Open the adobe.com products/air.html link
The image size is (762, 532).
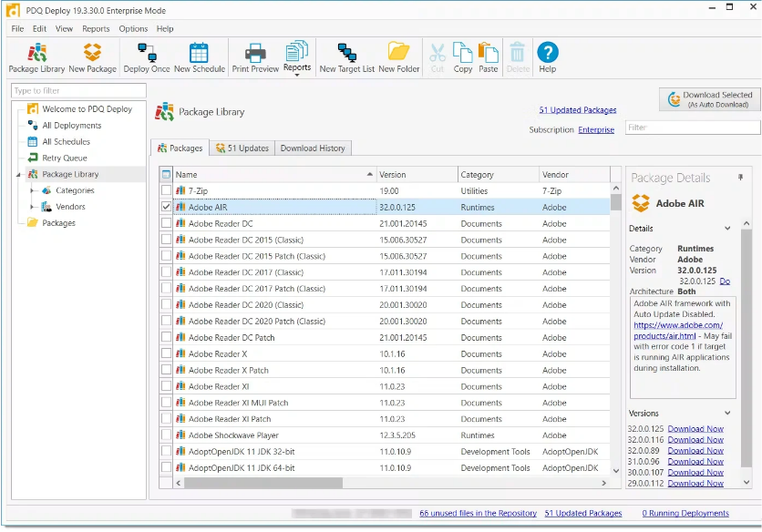point(678,331)
